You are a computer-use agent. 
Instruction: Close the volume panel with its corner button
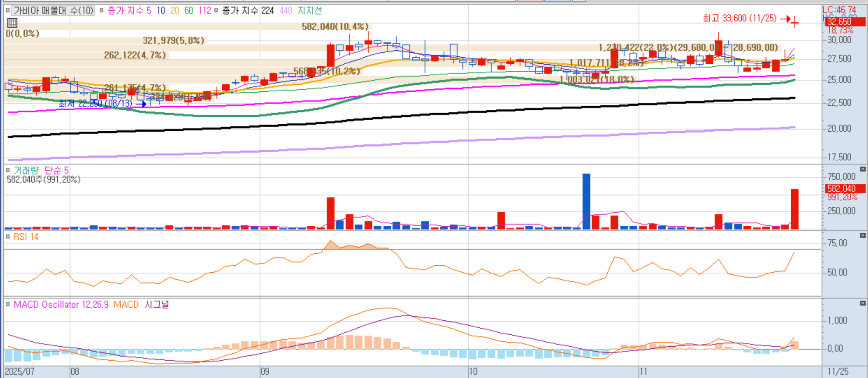pos(863,169)
